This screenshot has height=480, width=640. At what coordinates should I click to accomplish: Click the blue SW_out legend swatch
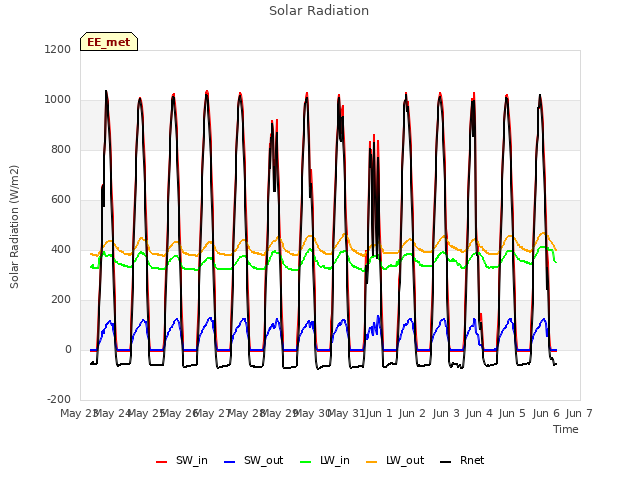[230, 462]
